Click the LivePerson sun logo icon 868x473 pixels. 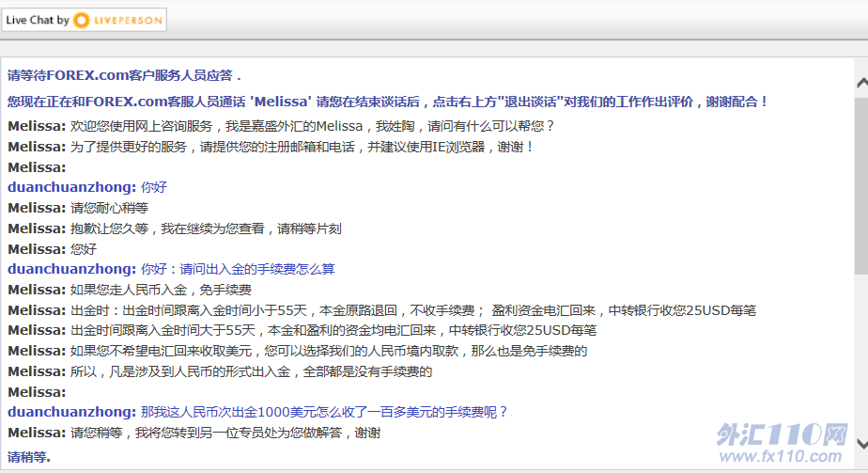(x=82, y=21)
